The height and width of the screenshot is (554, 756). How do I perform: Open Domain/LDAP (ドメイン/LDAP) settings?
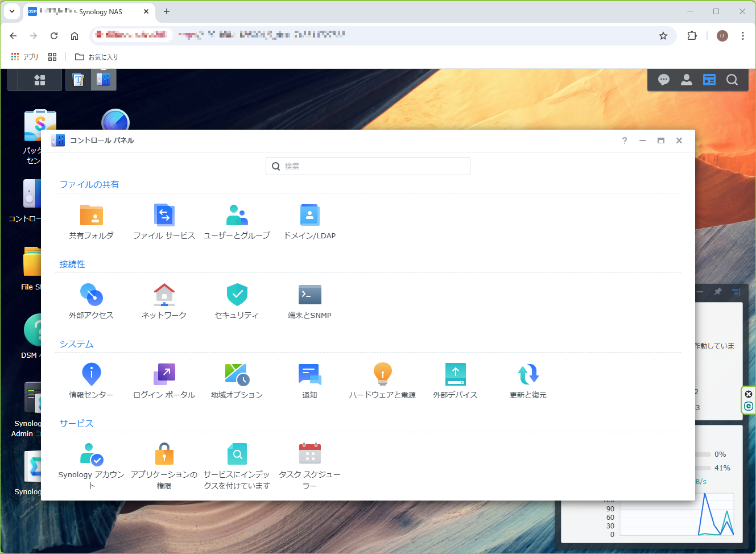pos(309,222)
